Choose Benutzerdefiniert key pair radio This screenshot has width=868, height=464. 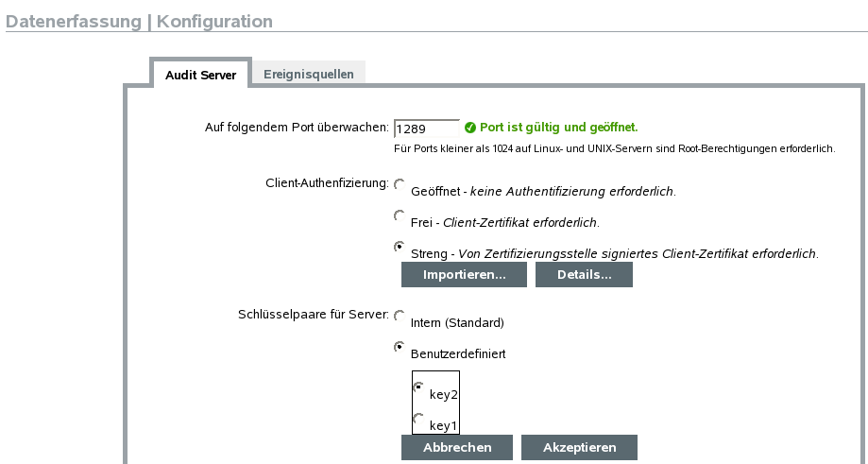tap(400, 348)
